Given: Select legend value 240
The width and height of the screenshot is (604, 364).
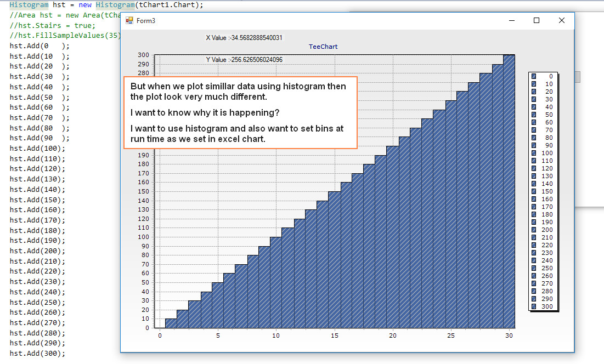Looking at the screenshot, I should tap(547, 260).
